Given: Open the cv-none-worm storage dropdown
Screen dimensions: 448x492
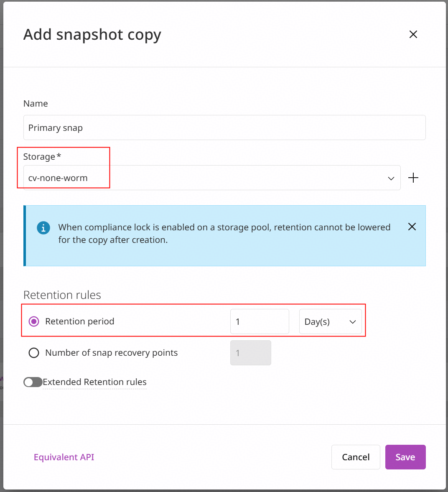Looking at the screenshot, I should click(x=212, y=178).
